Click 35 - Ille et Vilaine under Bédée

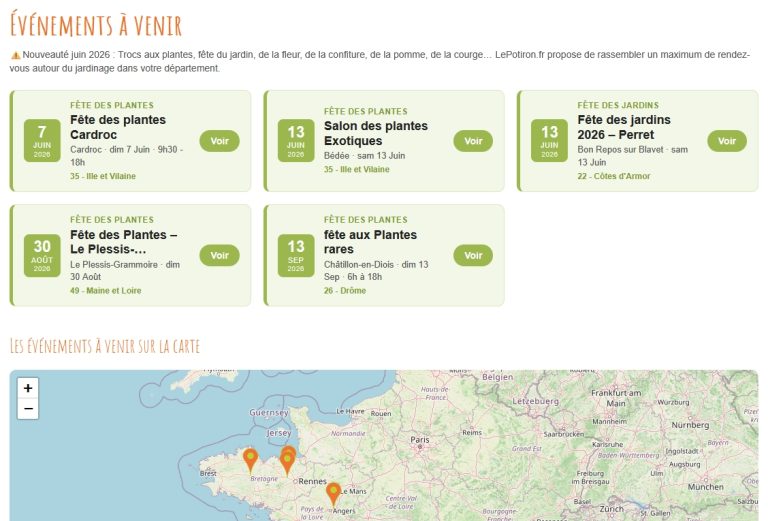pos(357,169)
